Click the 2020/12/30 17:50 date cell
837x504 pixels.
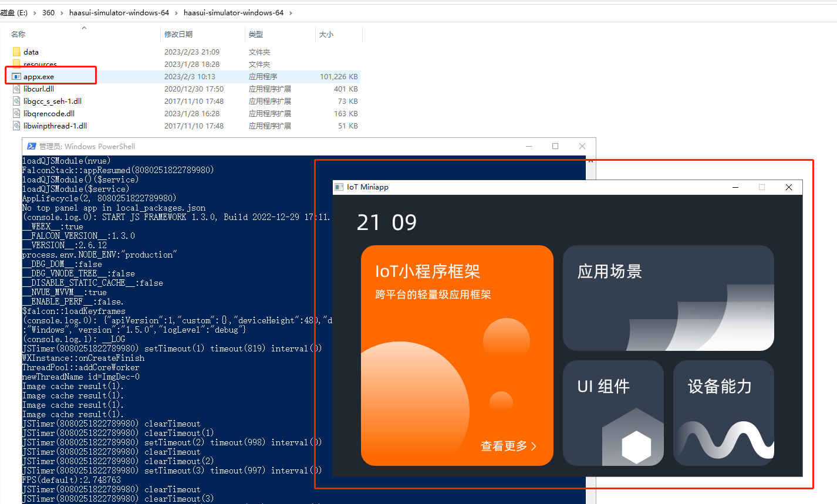[x=194, y=89]
